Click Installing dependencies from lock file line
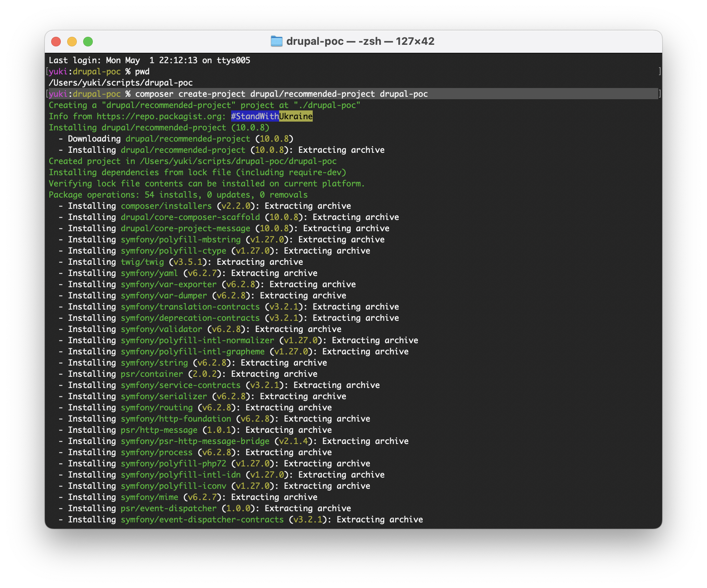 click(198, 172)
